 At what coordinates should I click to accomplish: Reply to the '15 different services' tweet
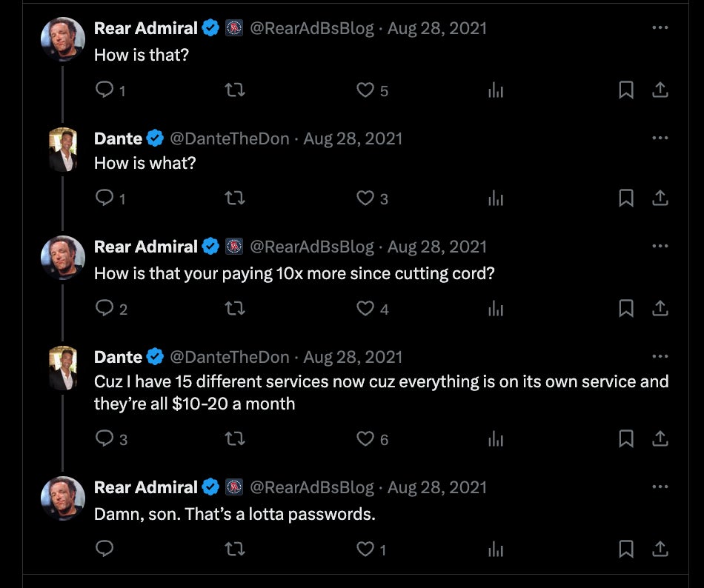[x=105, y=438]
